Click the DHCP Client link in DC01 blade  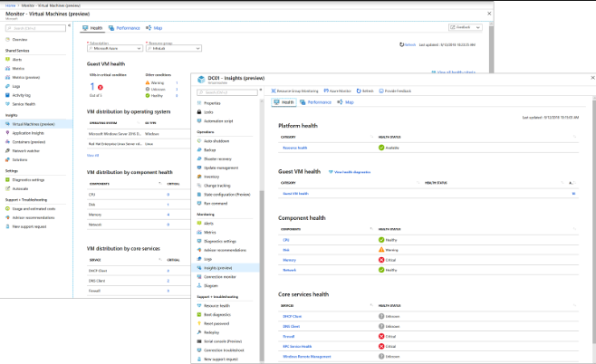(x=292, y=317)
